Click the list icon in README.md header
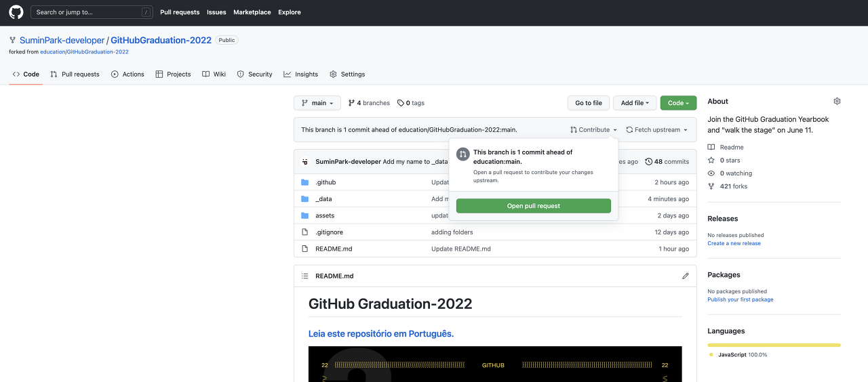 pos(305,276)
